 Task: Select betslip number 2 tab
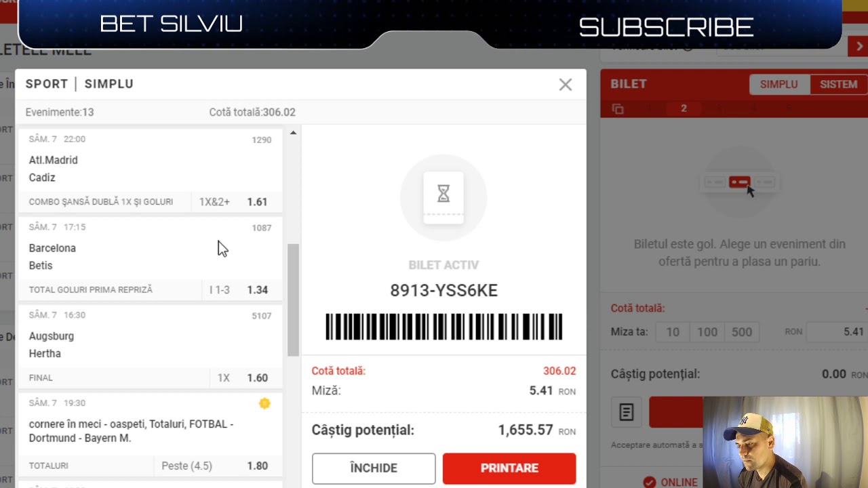684,108
